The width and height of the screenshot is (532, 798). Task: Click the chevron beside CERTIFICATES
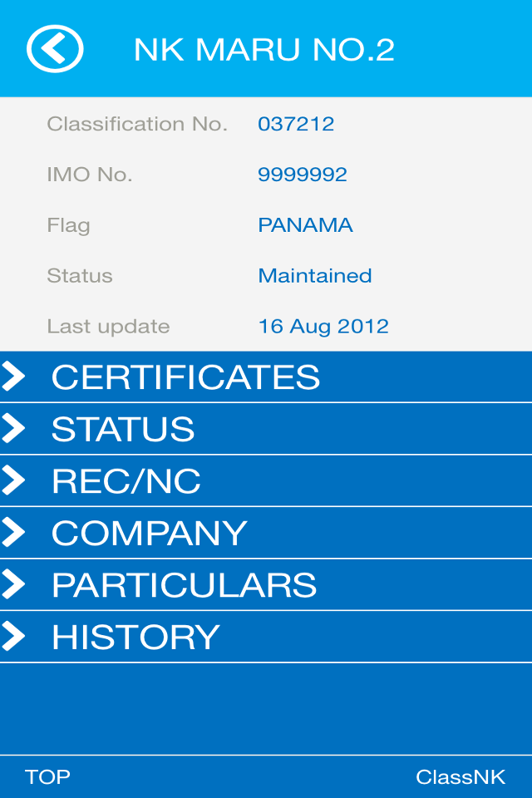13,377
